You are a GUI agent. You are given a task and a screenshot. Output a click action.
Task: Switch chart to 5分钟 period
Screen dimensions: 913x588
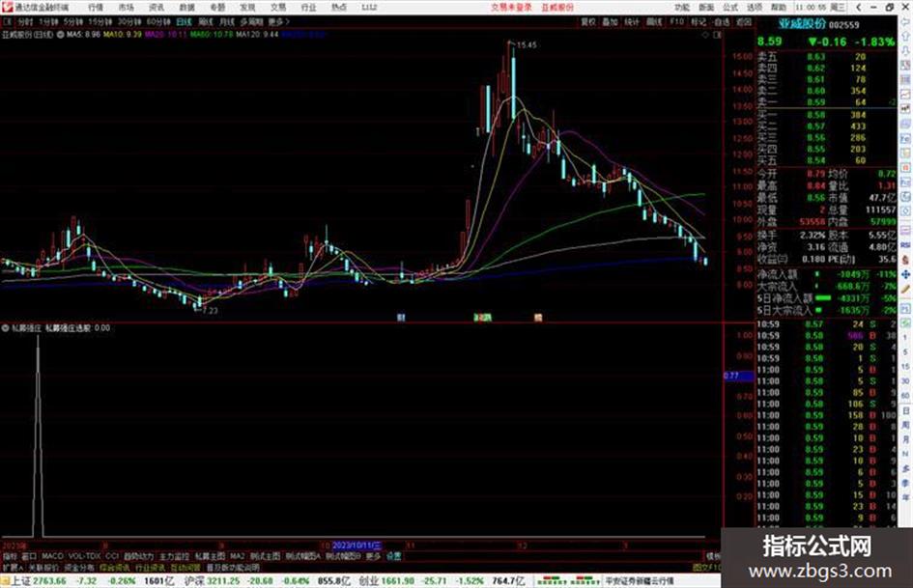[x=73, y=21]
